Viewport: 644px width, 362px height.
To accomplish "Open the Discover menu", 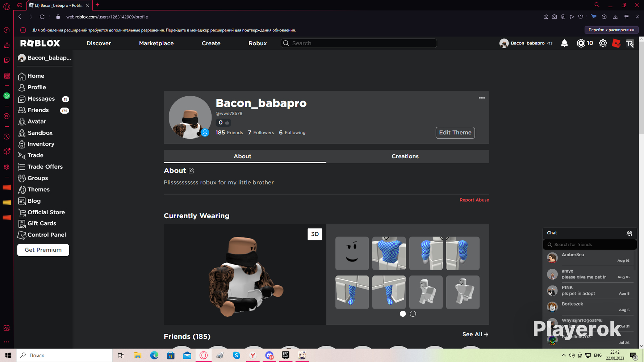I will (x=99, y=43).
